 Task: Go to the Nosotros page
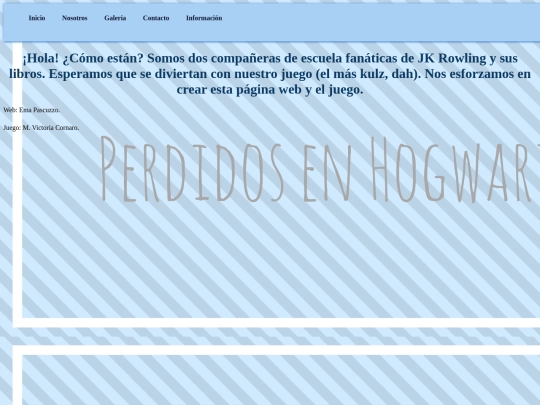click(75, 18)
